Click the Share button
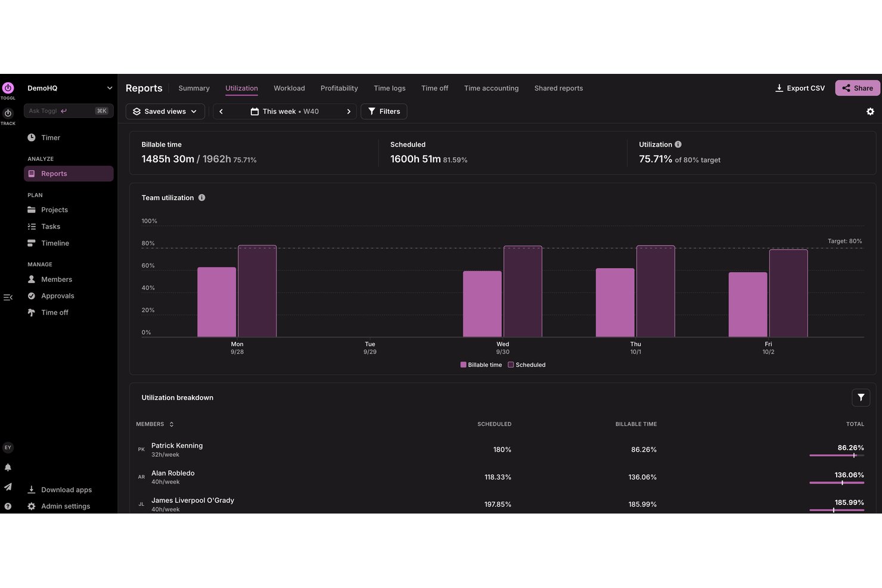Screen dimensions: 882x588 click(x=858, y=88)
